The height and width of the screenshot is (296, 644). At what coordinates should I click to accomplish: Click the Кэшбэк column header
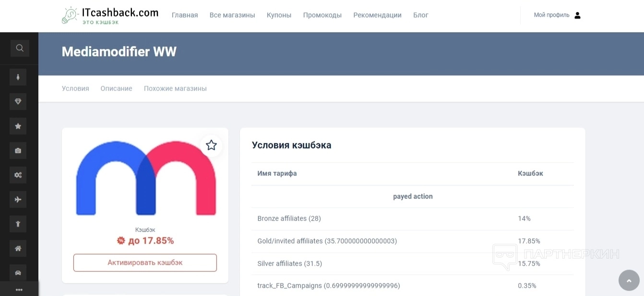click(530, 174)
